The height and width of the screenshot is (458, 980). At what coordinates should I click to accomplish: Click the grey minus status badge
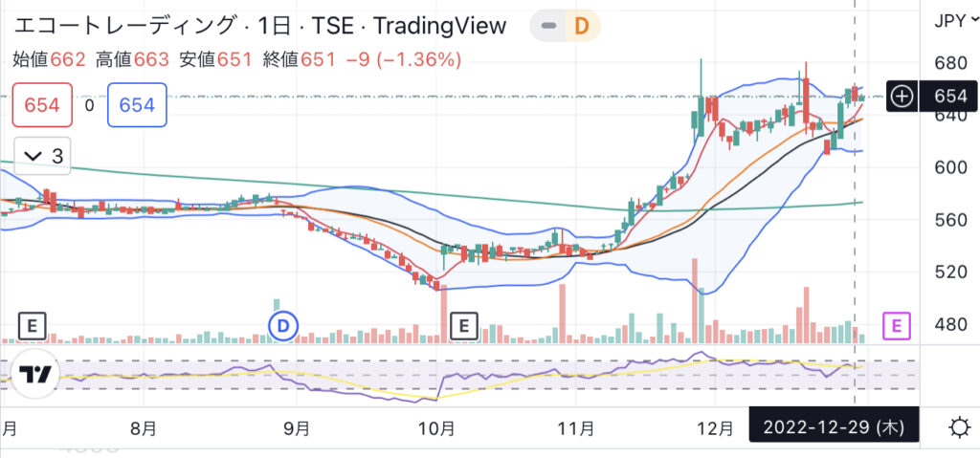[548, 26]
